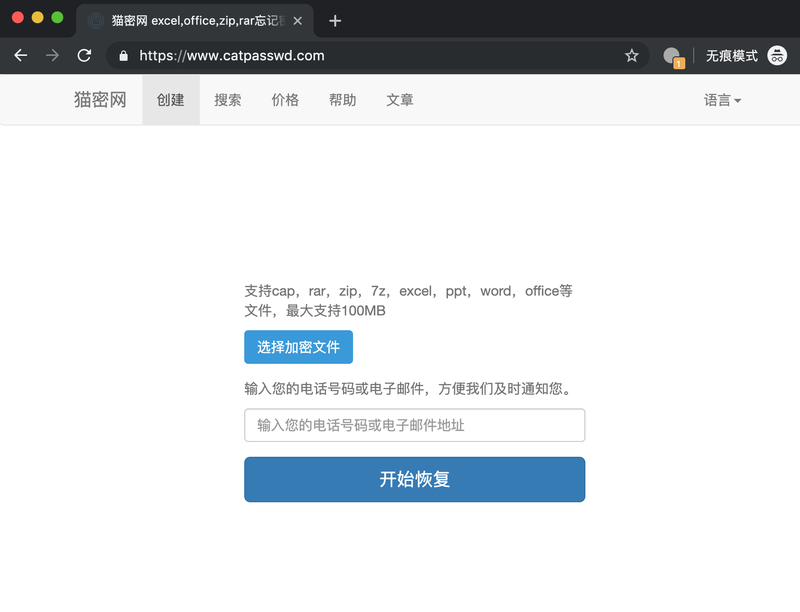Switch to the 猫密网 browser tab
Viewport: 800px width, 612px height.
pyautogui.click(x=180, y=19)
